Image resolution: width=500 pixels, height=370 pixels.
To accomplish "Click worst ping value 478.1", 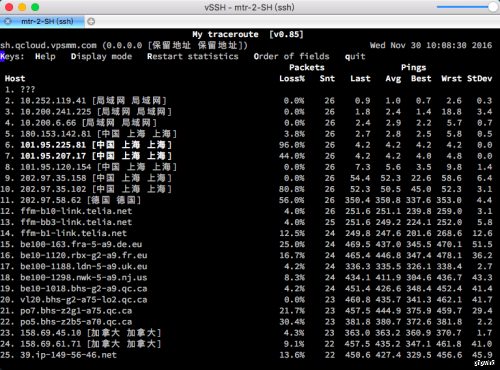I will tap(449, 255).
